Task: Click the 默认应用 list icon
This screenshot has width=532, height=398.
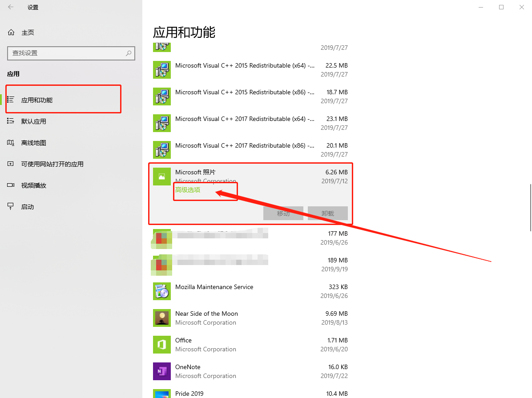Action: coord(11,121)
